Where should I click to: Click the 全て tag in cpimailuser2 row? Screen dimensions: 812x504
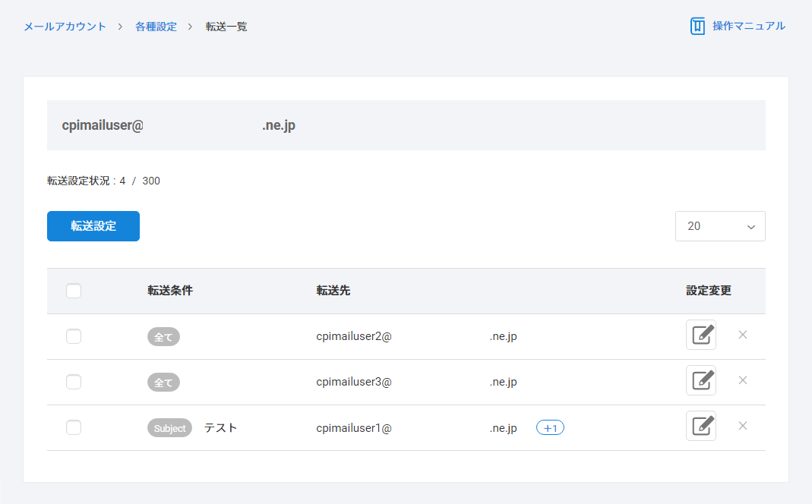(x=163, y=337)
